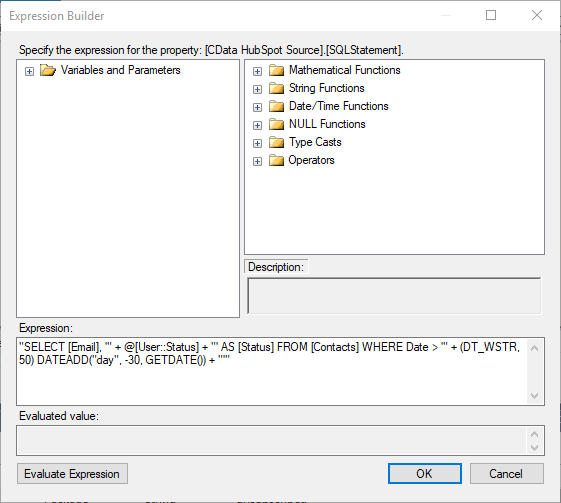Click the NULL Functions folder icon
Image resolution: width=561 pixels, height=503 pixels.
tap(276, 124)
